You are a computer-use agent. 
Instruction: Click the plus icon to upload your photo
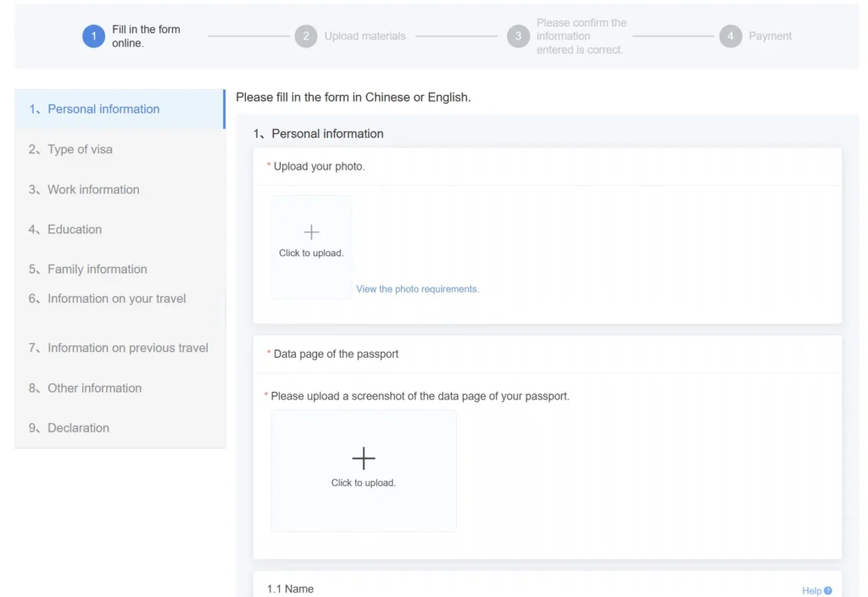[311, 232]
